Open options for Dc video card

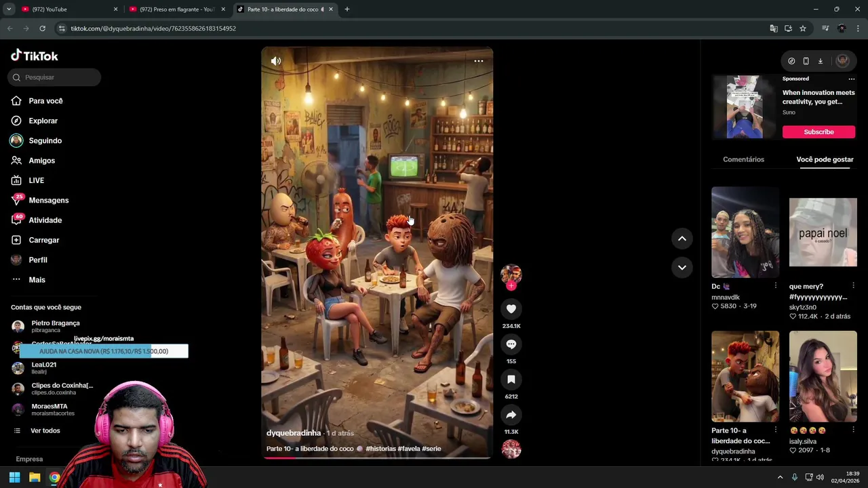[x=776, y=286]
